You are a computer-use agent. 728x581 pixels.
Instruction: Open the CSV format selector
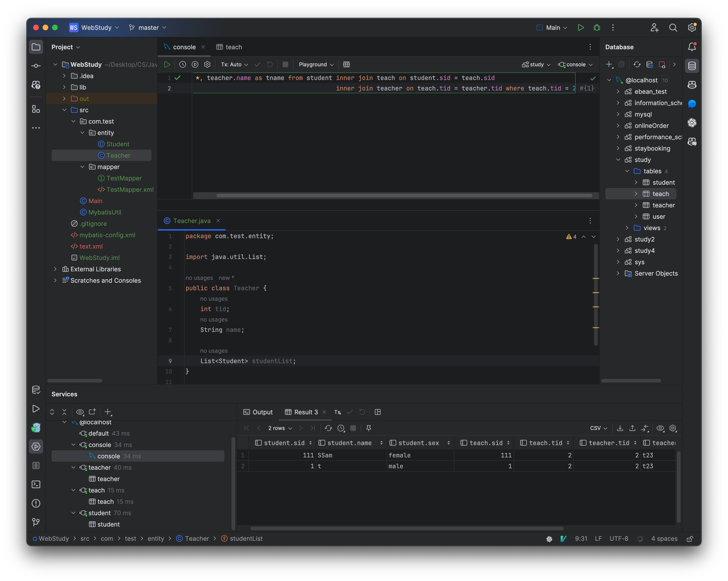click(x=598, y=428)
